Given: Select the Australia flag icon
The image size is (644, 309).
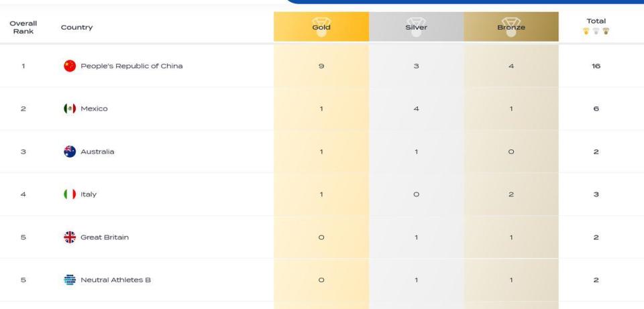Looking at the screenshot, I should point(70,151).
